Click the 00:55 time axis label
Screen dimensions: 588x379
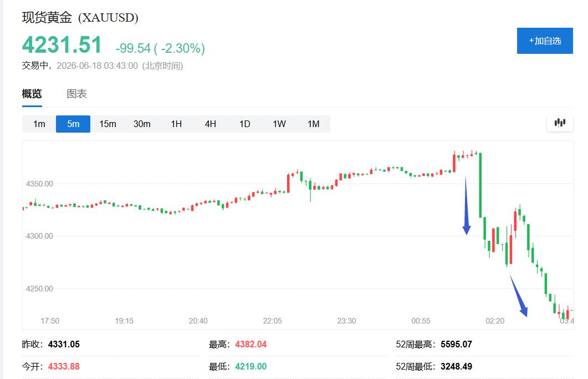421,321
